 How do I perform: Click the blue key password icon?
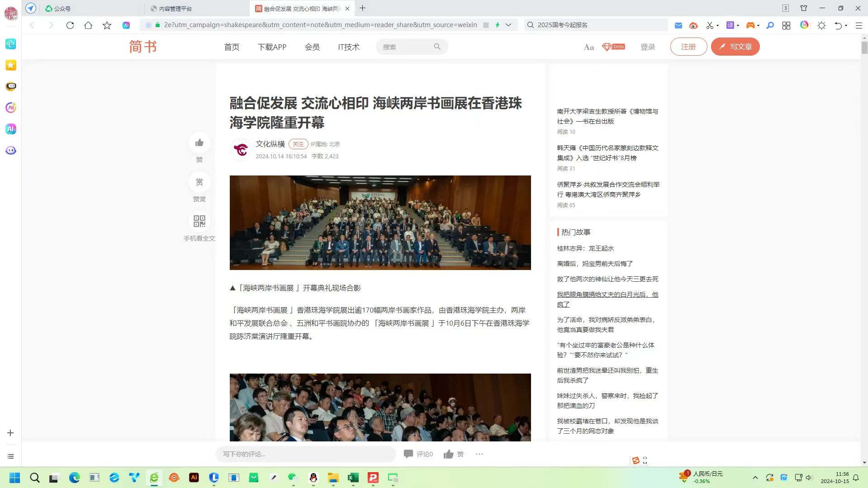[770, 25]
